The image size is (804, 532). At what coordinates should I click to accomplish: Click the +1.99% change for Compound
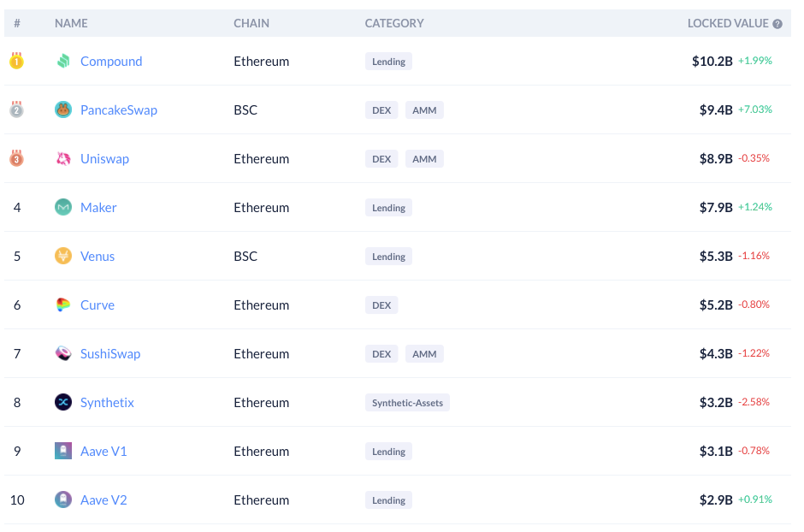pos(754,61)
